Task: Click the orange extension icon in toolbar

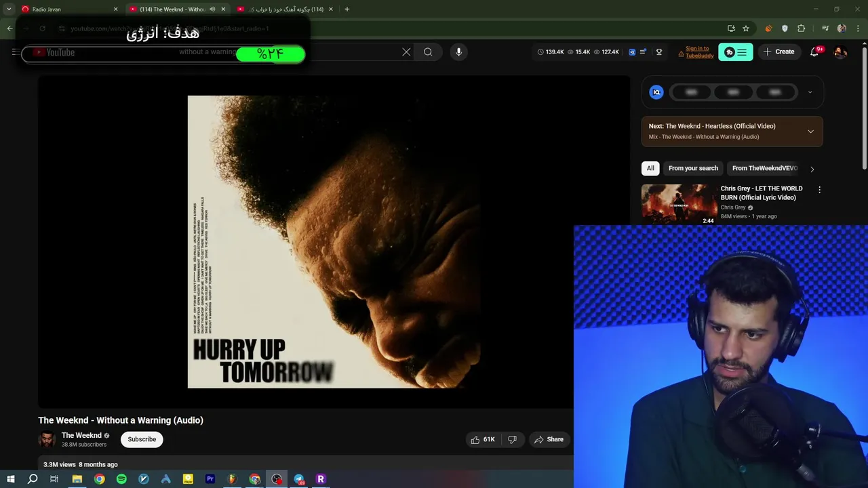Action: coord(768,28)
